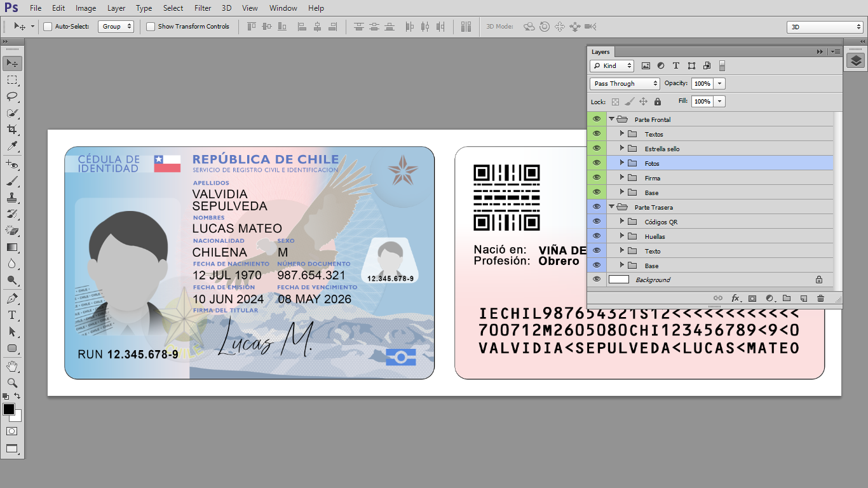This screenshot has width=868, height=488.
Task: Select the Path Selection tool
Action: click(12, 332)
